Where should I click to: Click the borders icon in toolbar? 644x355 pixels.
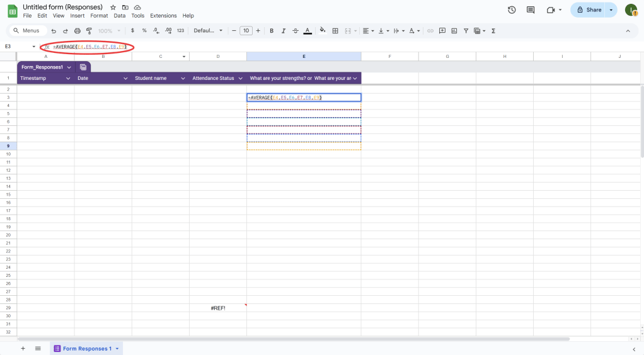(335, 30)
